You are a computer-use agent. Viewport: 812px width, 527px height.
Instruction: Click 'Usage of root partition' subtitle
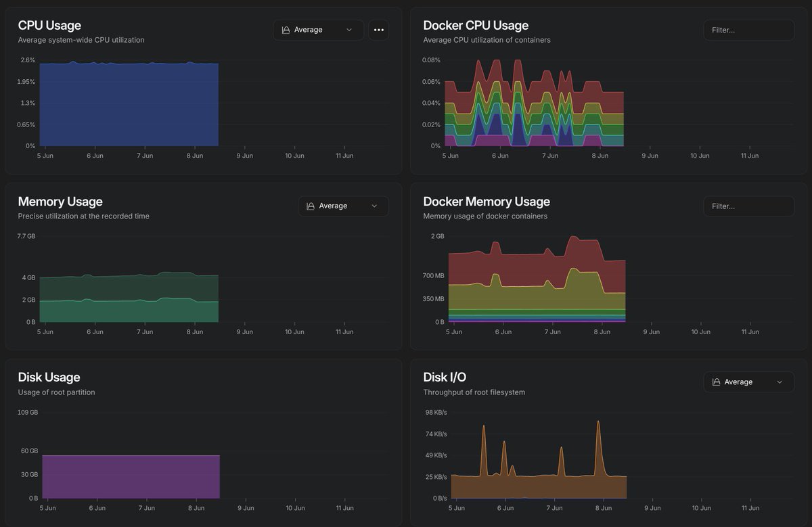[56, 392]
